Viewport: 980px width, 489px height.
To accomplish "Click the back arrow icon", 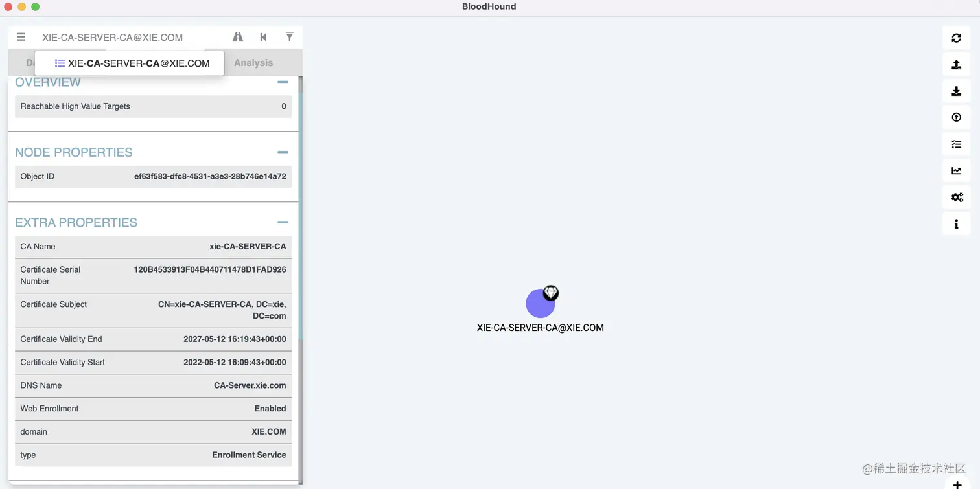I will [263, 37].
